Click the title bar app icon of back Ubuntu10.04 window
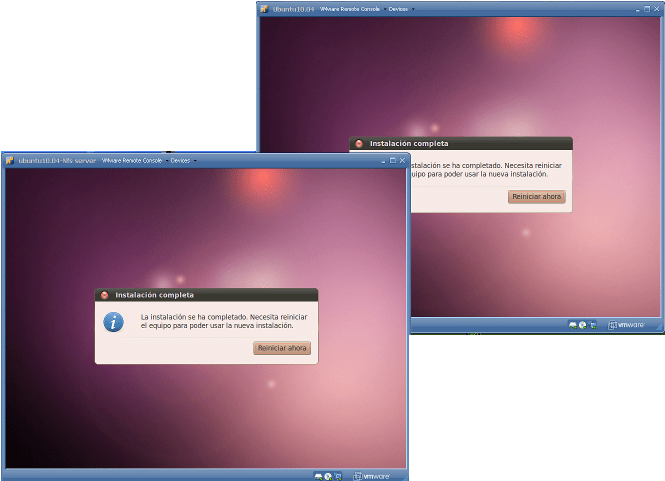 coord(264,8)
